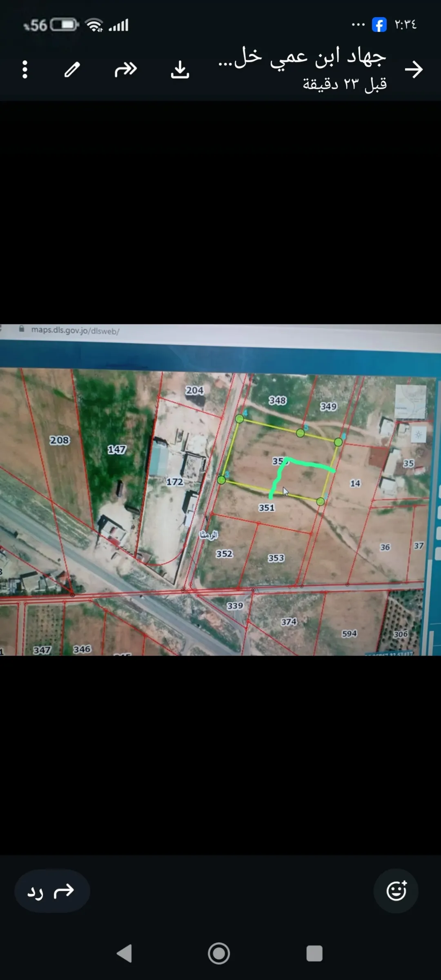This screenshot has height=980, width=441.
Task: Download the image with the download icon
Action: coord(180,70)
